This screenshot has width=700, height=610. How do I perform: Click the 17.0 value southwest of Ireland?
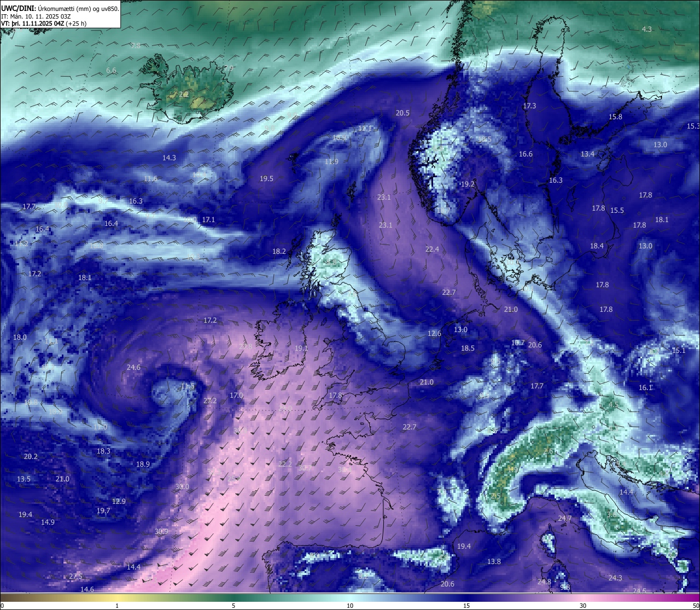(236, 395)
